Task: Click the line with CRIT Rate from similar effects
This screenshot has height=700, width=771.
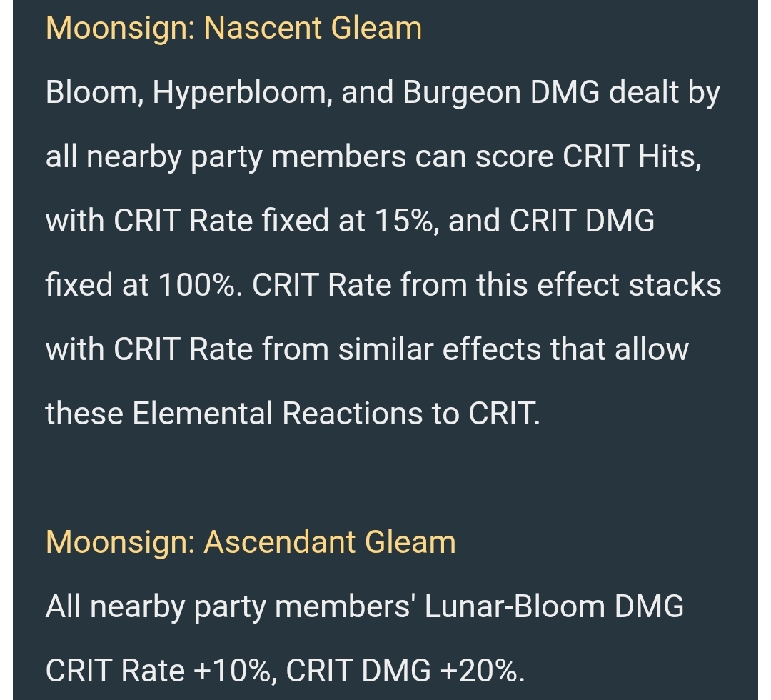Action: [368, 349]
